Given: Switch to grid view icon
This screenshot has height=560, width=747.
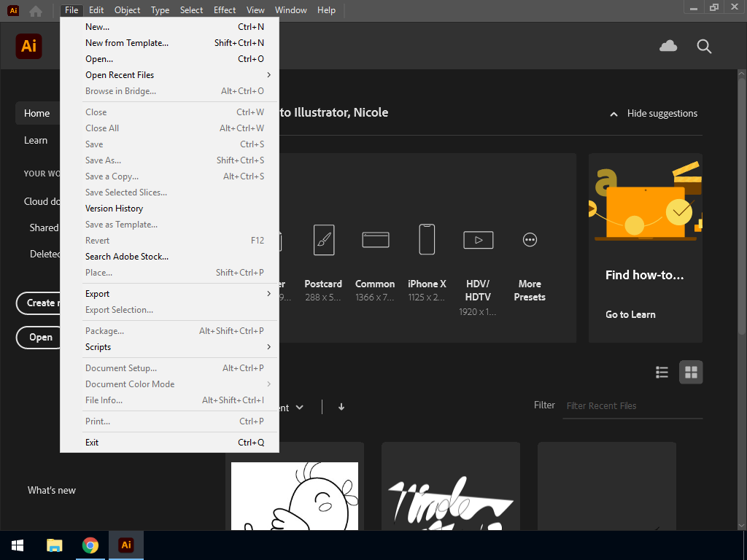Looking at the screenshot, I should tap(691, 372).
